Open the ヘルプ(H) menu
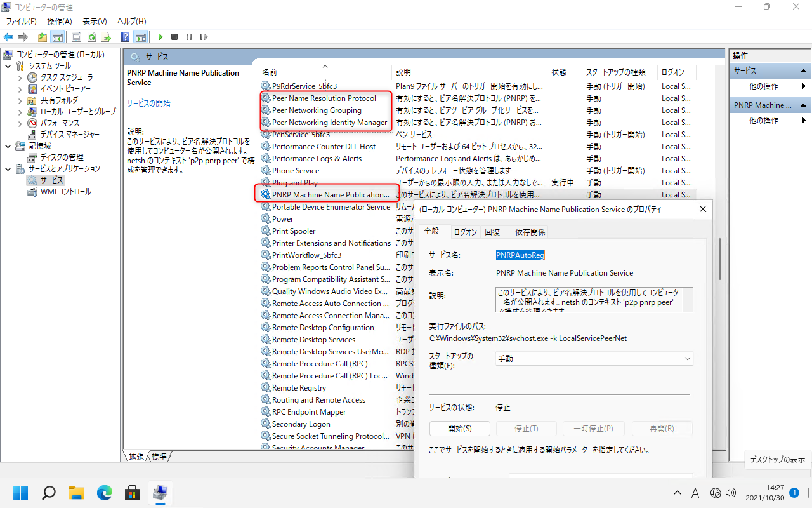 [132, 22]
